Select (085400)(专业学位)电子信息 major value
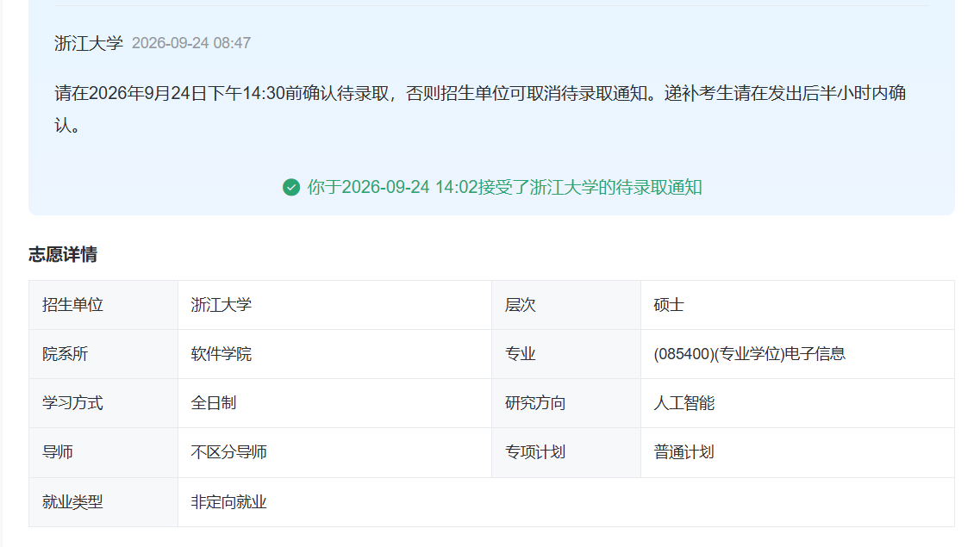The height and width of the screenshot is (547, 980). pos(749,354)
